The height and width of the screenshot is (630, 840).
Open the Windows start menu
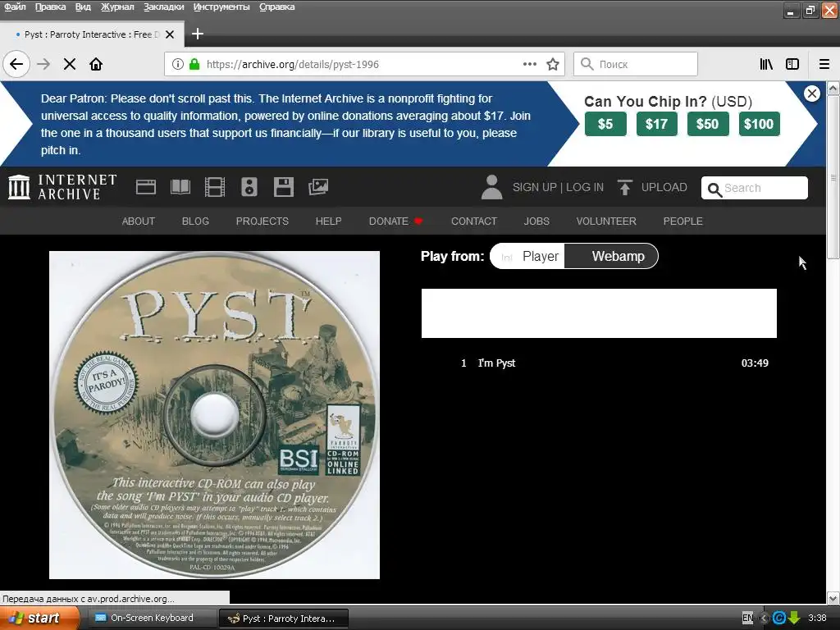[39, 619]
